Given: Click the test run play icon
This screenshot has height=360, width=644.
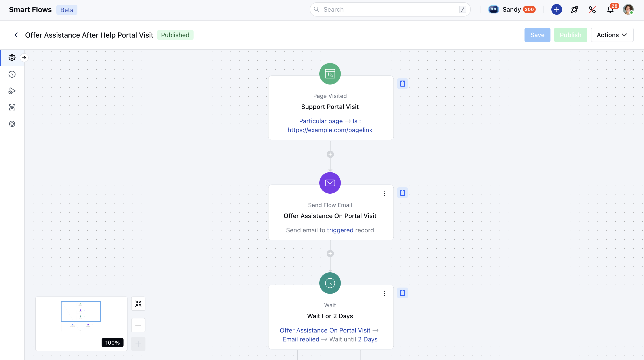Looking at the screenshot, I should (x=12, y=91).
